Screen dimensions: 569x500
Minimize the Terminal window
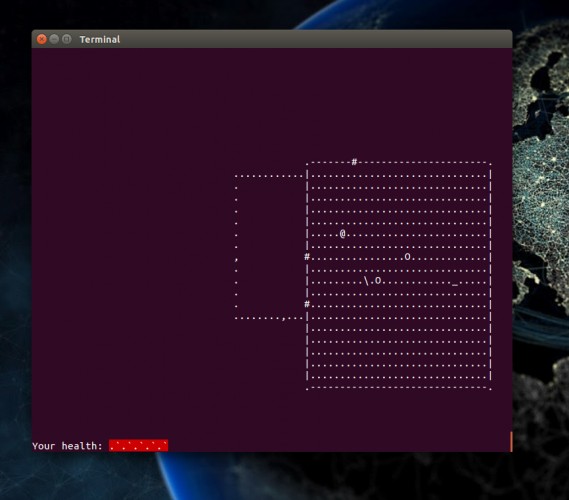[54, 39]
